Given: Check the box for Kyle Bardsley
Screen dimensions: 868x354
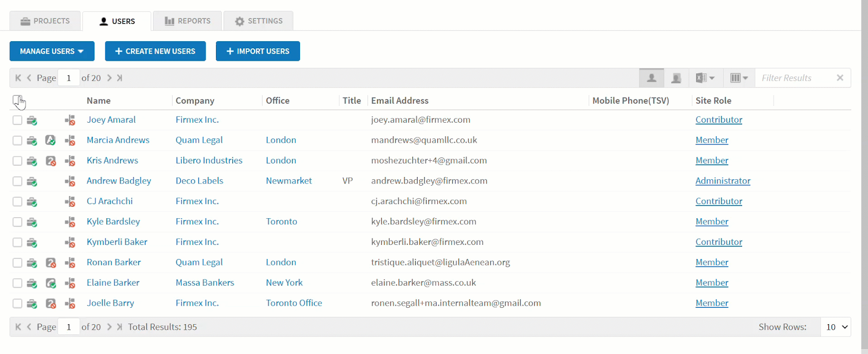Looking at the screenshot, I should pos(17,222).
